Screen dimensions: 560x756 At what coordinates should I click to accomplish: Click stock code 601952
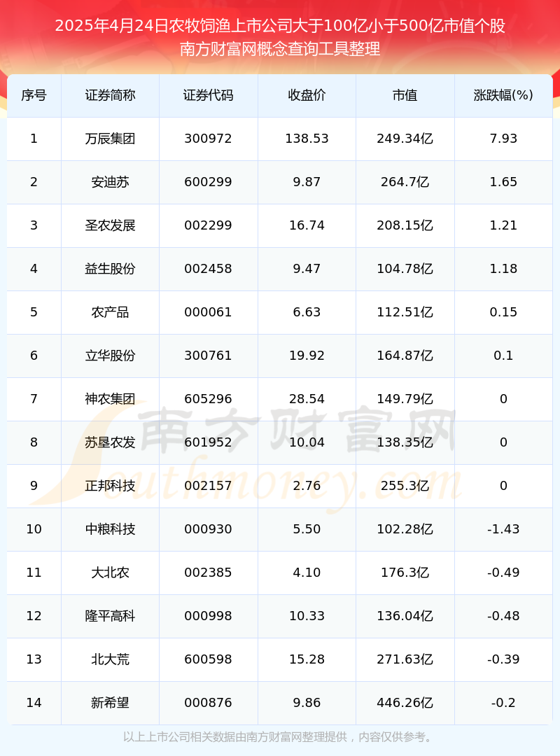coord(209,442)
